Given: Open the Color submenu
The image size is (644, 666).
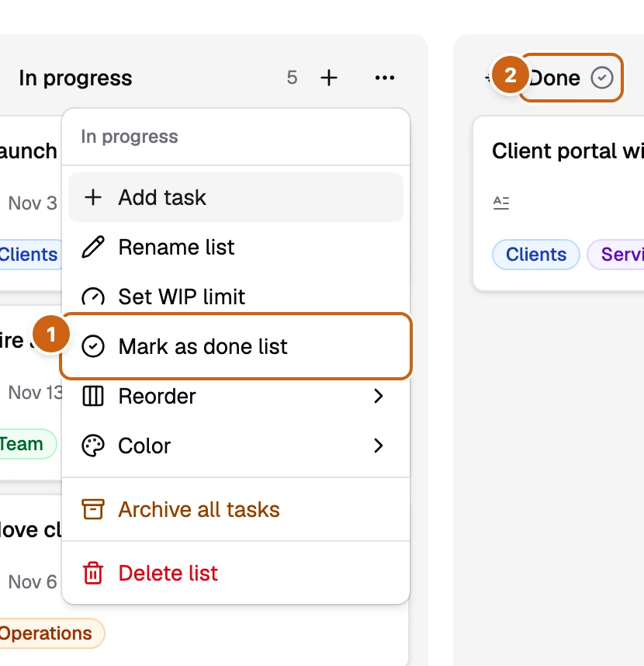Looking at the screenshot, I should [236, 446].
